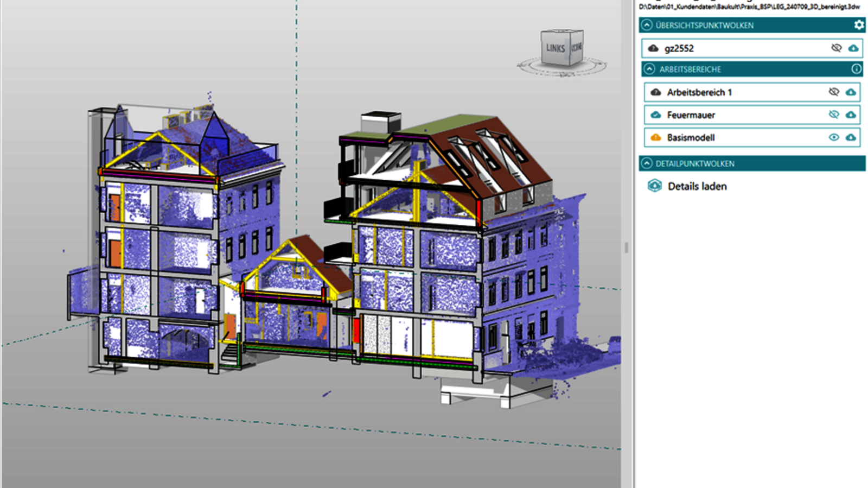Click the orange warning cloud icon beside Basismodell
This screenshot has width=868, height=488.
click(x=656, y=138)
